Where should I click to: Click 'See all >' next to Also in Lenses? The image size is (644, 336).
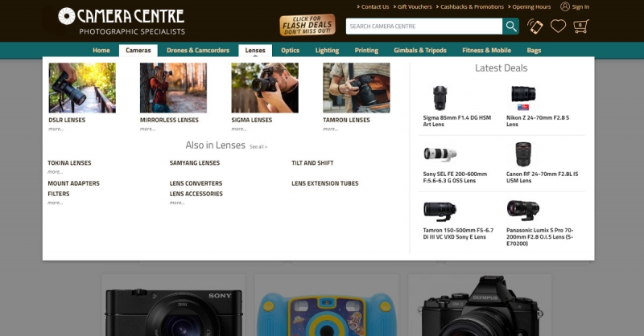click(x=258, y=146)
